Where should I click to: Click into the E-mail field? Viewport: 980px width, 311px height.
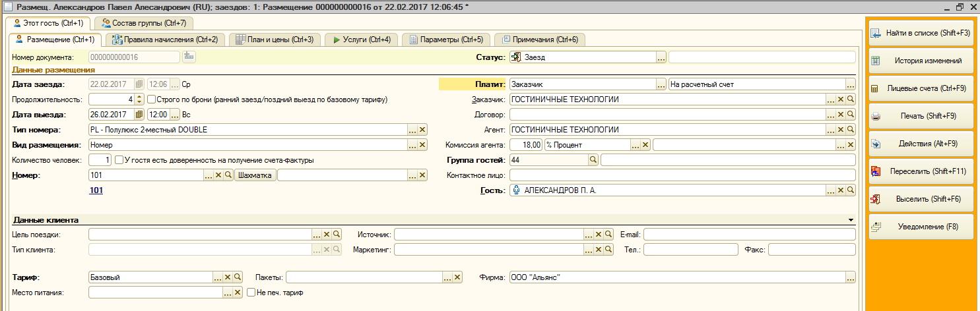tap(750, 235)
